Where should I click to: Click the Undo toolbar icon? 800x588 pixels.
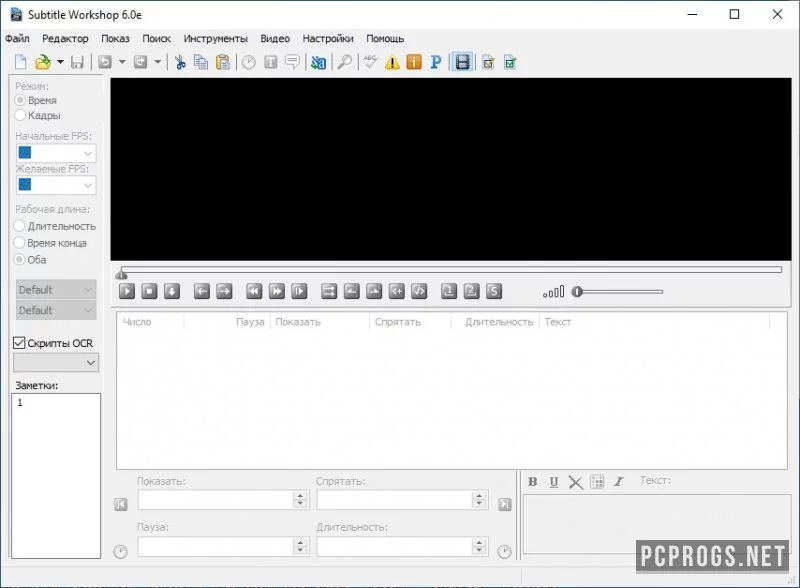pyautogui.click(x=105, y=62)
